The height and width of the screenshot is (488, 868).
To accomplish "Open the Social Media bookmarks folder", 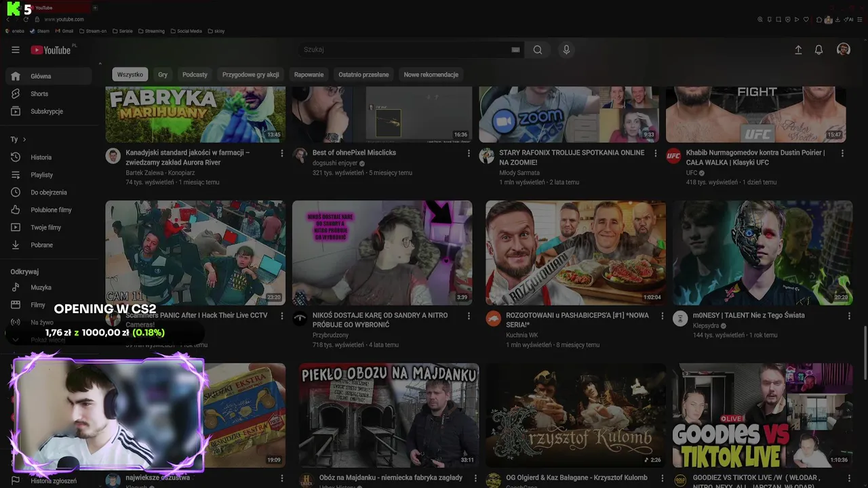I will [x=186, y=30].
